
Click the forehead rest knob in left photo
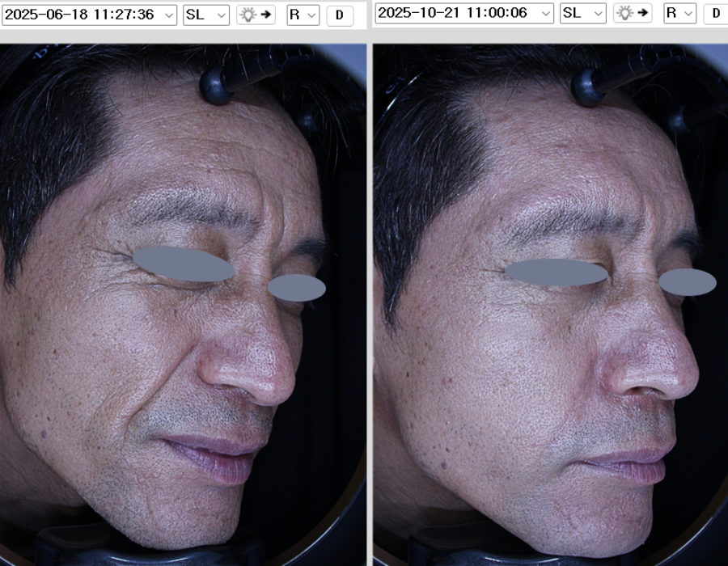(215, 86)
